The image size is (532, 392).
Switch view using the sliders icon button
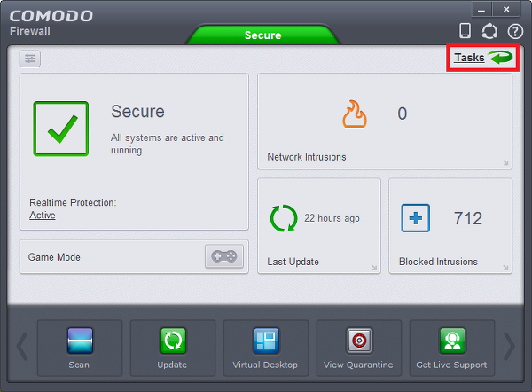pyautogui.click(x=30, y=59)
